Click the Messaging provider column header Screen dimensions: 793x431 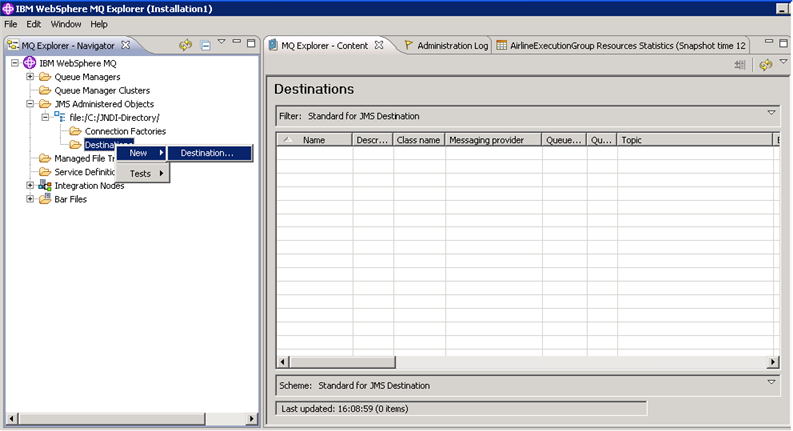493,140
